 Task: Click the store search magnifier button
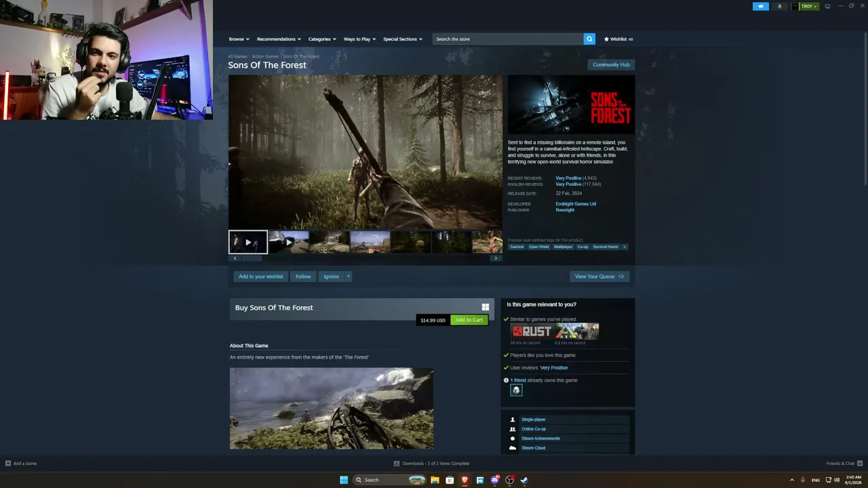pyautogui.click(x=589, y=39)
